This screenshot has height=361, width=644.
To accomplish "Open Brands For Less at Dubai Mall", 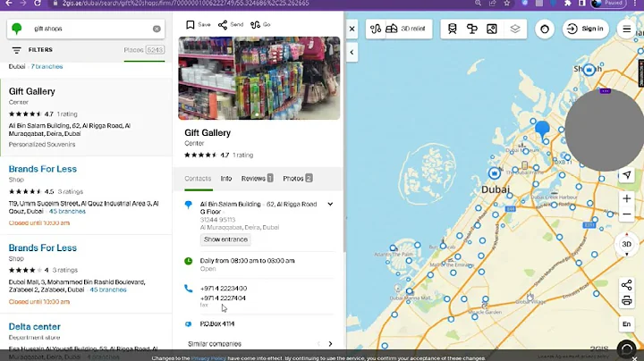I will click(x=43, y=248).
